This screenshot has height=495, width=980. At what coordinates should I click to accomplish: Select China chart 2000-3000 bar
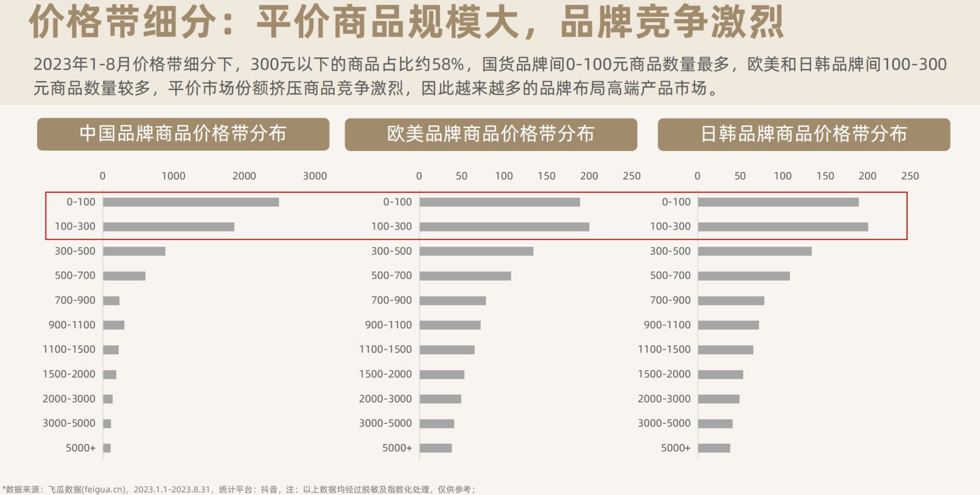(108, 399)
